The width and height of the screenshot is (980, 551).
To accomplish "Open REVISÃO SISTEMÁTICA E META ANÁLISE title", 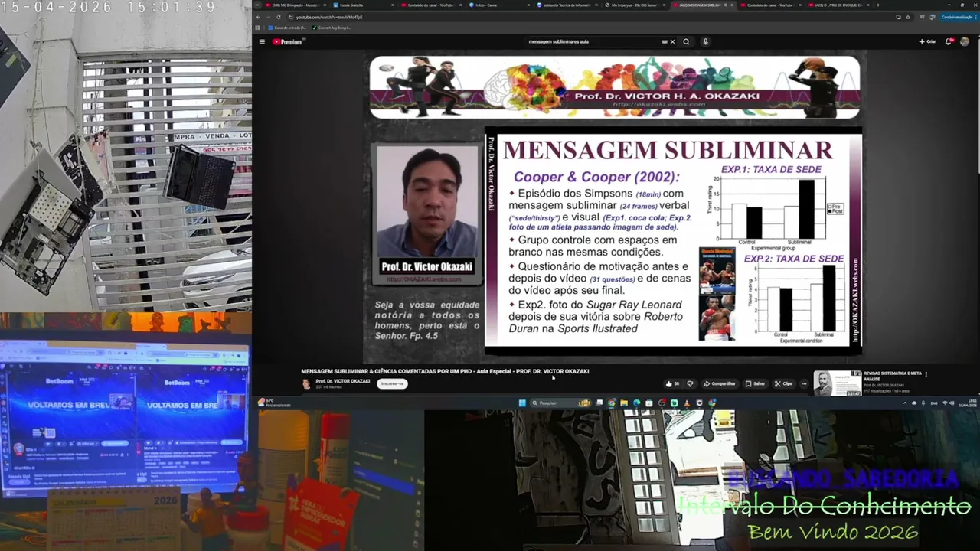I will (893, 376).
